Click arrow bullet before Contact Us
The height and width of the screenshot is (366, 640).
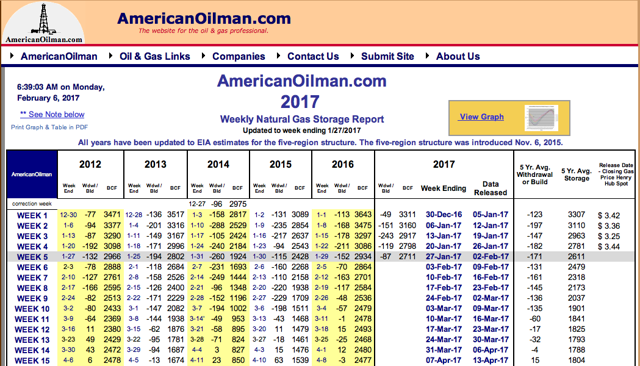pos(278,55)
